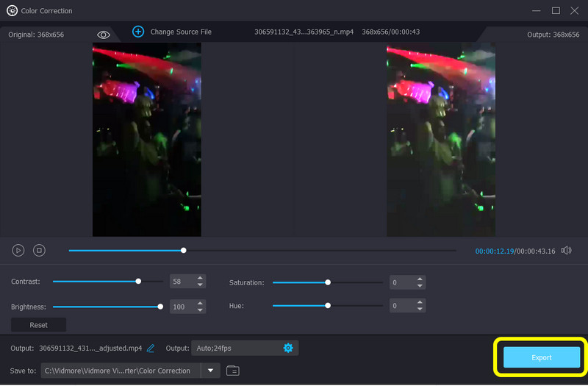Screen dimensions: 588x386
Task: Click the output filename 306591132_431..._adjusted.mp4
Action: pos(90,349)
